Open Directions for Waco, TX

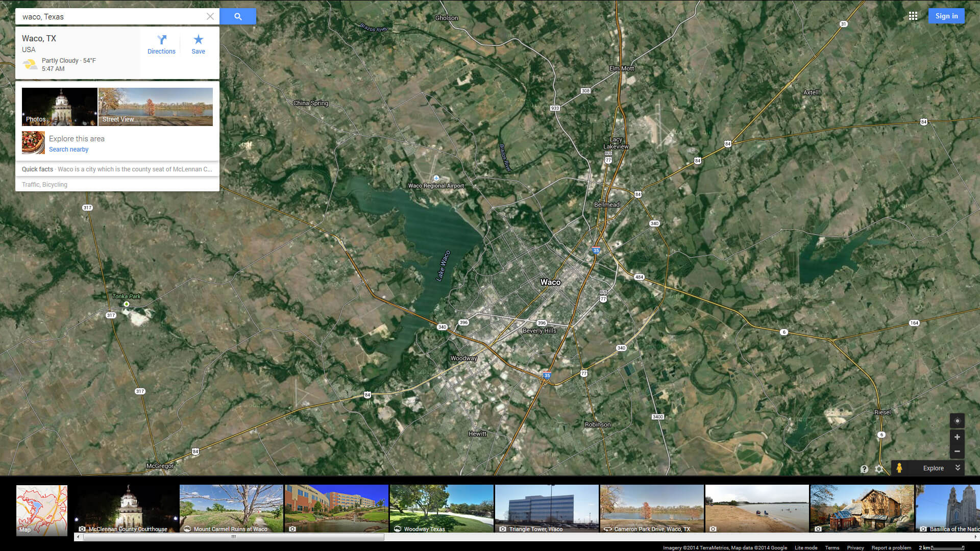161,44
